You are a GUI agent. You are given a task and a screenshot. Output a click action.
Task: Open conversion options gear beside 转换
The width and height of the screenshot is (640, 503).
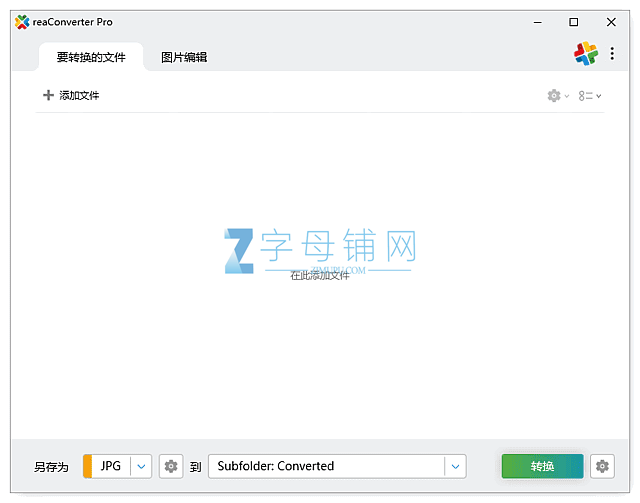point(601,466)
